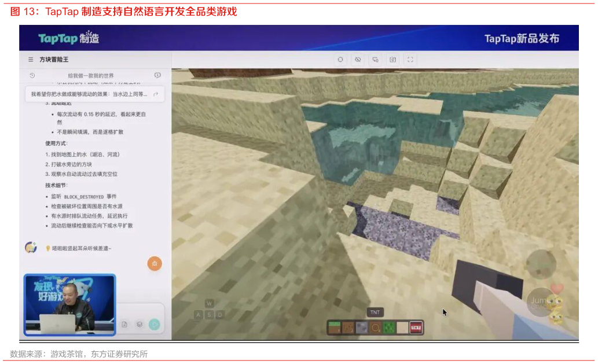The height and width of the screenshot is (364, 598).
Task: Click the orange bug debug button
Action: pyautogui.click(x=155, y=263)
